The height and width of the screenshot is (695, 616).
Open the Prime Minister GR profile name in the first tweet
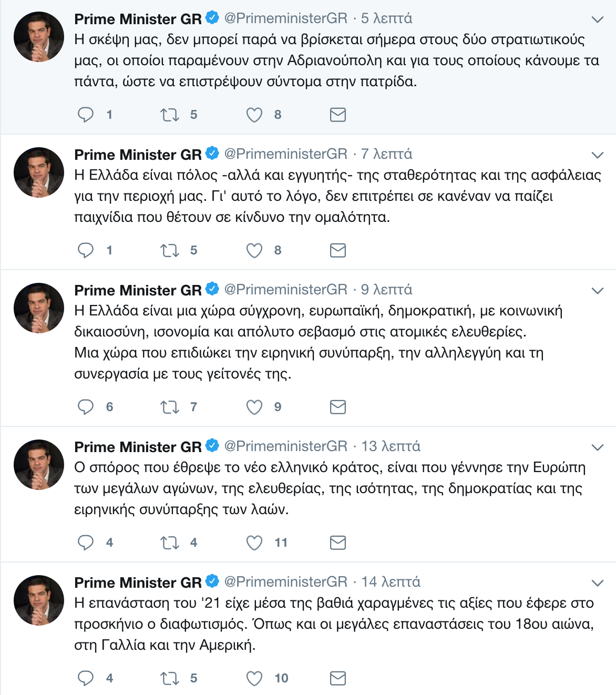point(138,19)
